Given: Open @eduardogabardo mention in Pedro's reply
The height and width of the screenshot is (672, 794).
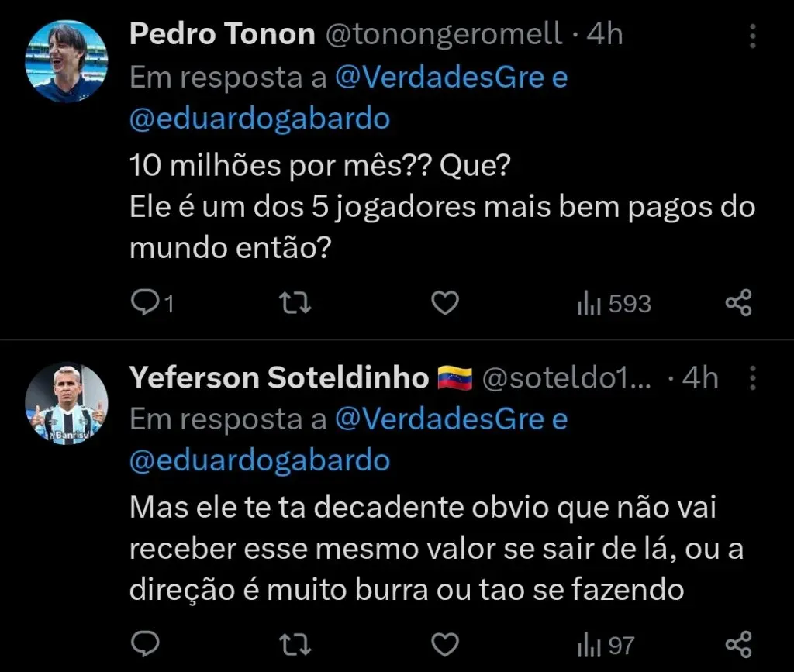Looking at the screenshot, I should [x=260, y=119].
